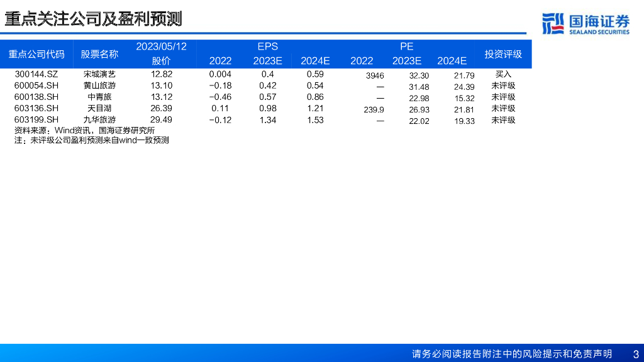Select stock name 黄山旅游
644x362 pixels.
pos(99,85)
